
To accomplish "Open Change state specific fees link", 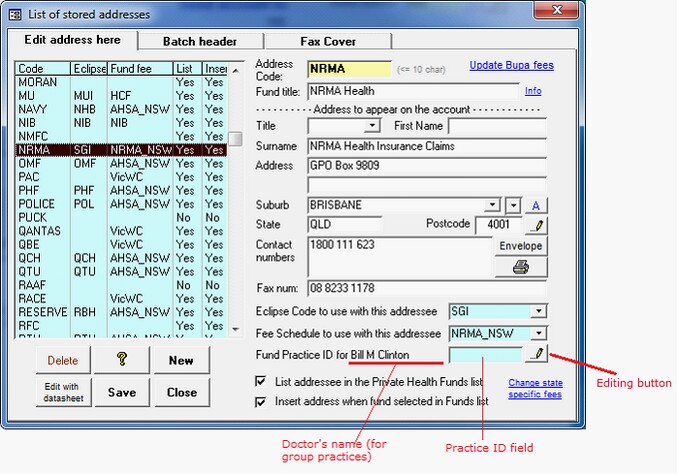I will coord(535,388).
